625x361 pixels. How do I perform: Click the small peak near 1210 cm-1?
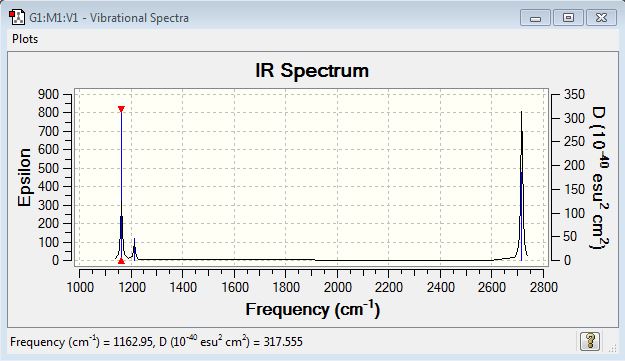[135, 250]
